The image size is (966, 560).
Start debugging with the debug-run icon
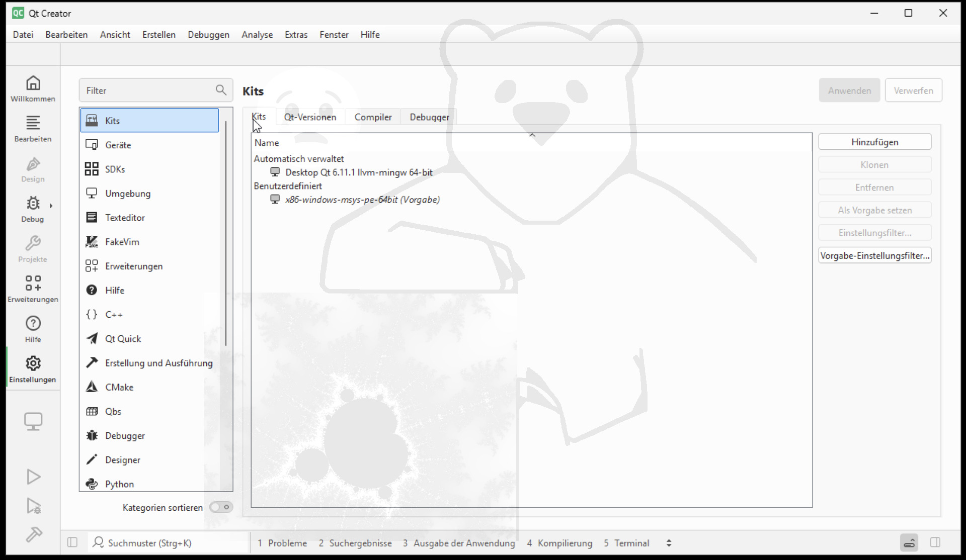[x=33, y=506]
